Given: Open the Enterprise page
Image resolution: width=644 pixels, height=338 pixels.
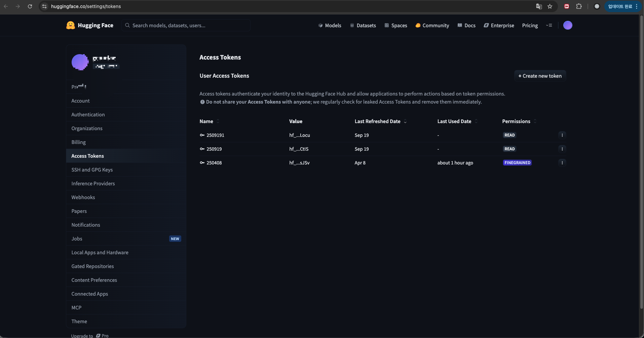Looking at the screenshot, I should click(x=499, y=26).
